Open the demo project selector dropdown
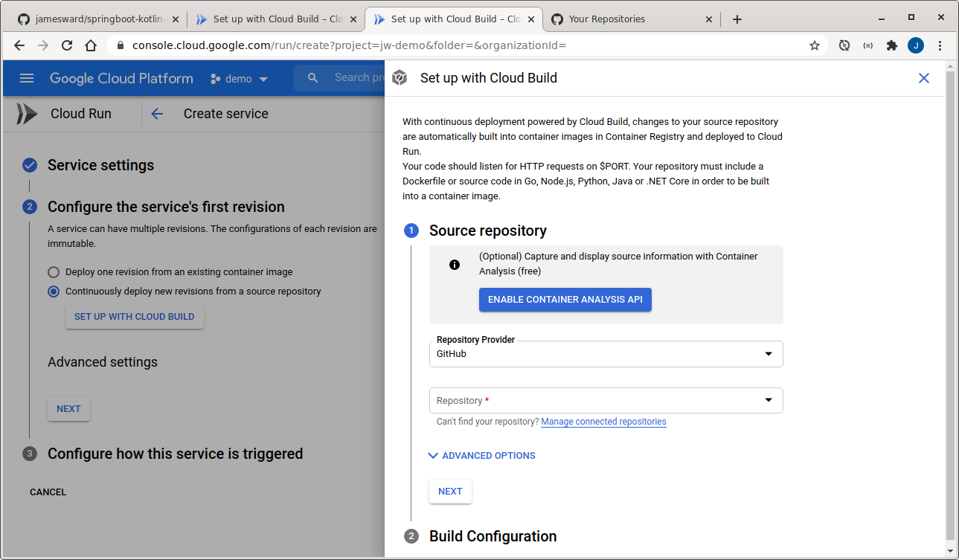 [x=239, y=79]
